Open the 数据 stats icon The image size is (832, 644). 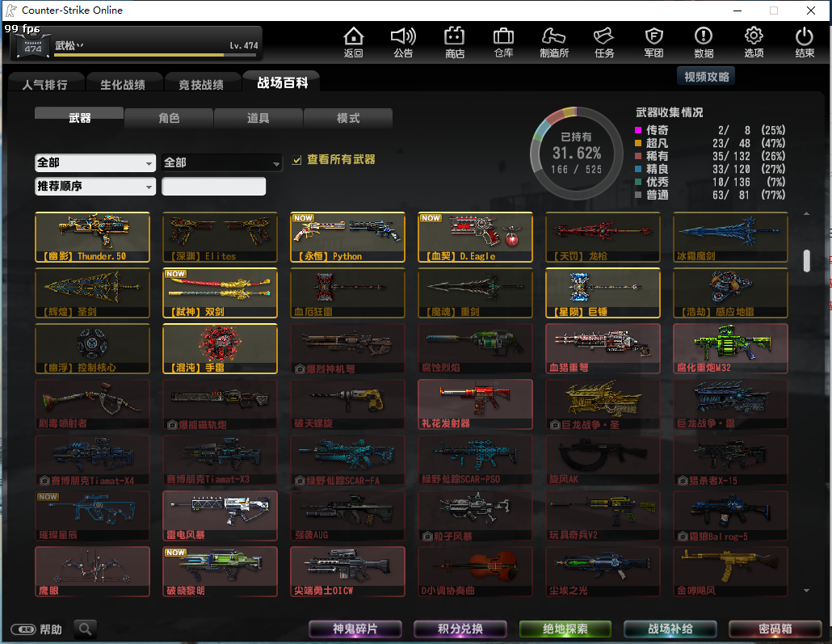[x=704, y=41]
